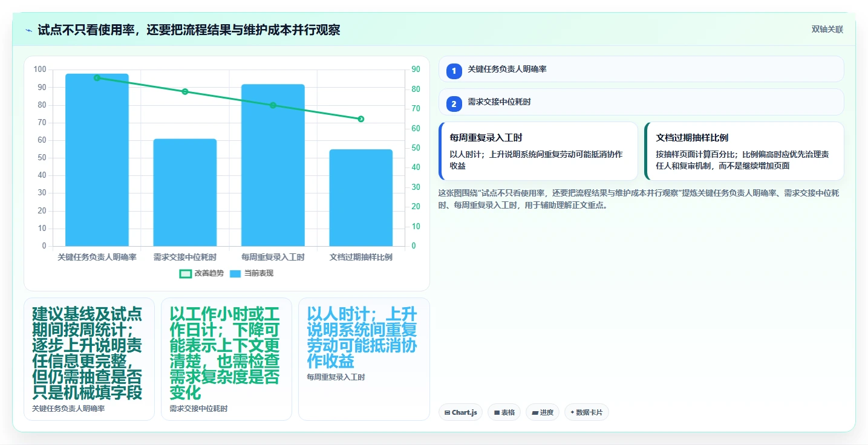This screenshot has height=445, width=868.
Task: Click the trend line point above 每周重复录入工时
Action: pyautogui.click(x=273, y=105)
